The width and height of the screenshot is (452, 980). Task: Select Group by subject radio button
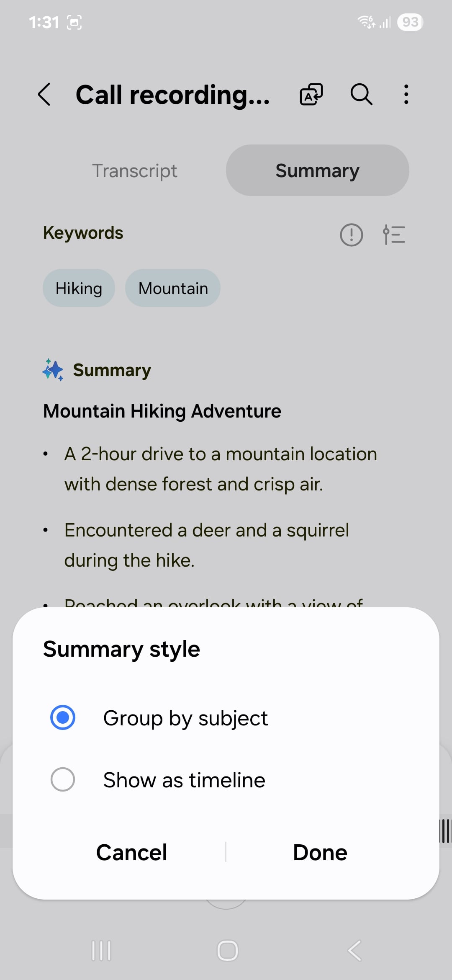pyautogui.click(x=63, y=717)
